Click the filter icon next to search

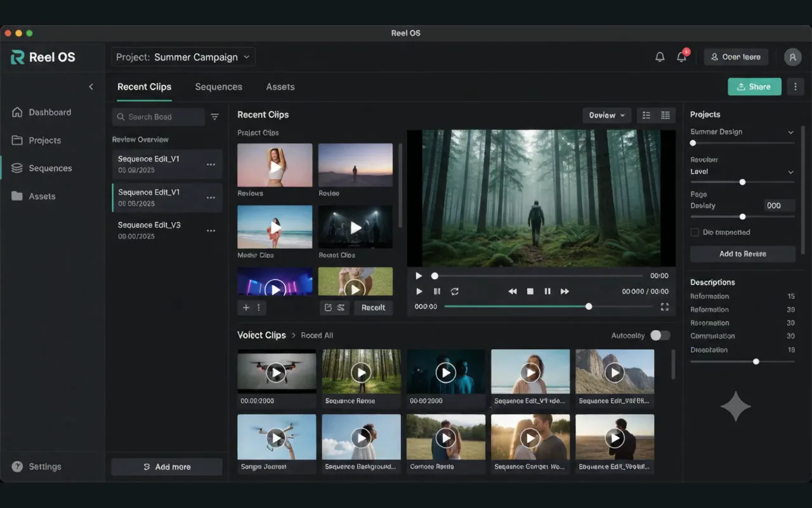pyautogui.click(x=214, y=117)
